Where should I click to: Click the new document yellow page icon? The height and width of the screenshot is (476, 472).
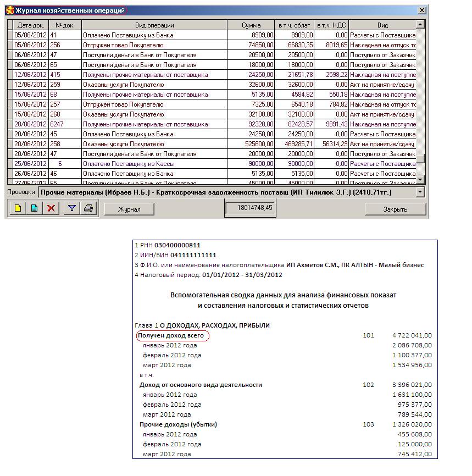(x=18, y=208)
